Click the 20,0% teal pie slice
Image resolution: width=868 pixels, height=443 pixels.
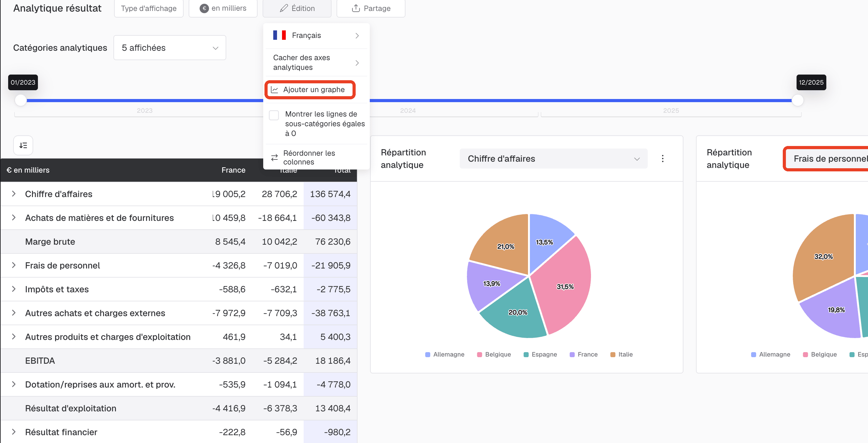(518, 312)
